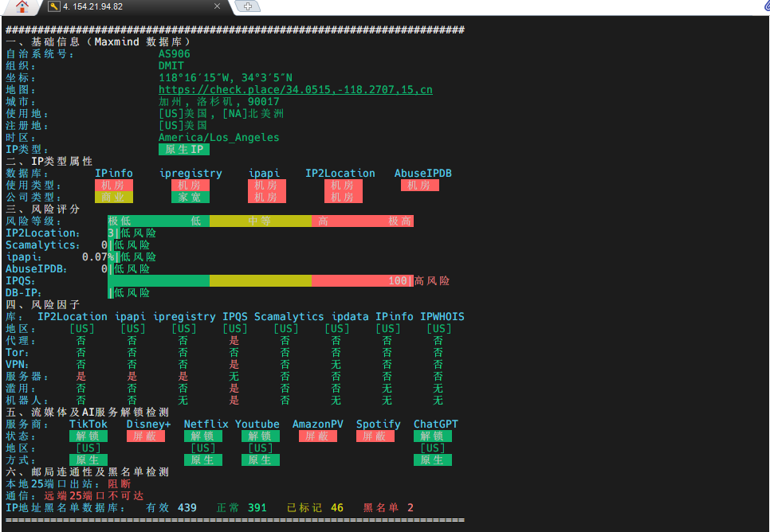Click the TikTok 解锁 status badge
Viewport: 770px width, 532px height.
[88, 436]
